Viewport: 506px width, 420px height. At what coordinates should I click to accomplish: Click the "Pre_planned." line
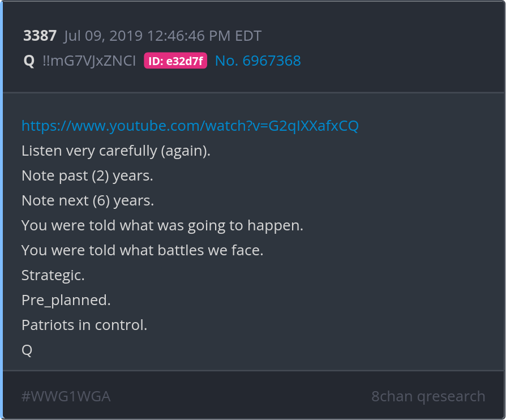pos(66,300)
